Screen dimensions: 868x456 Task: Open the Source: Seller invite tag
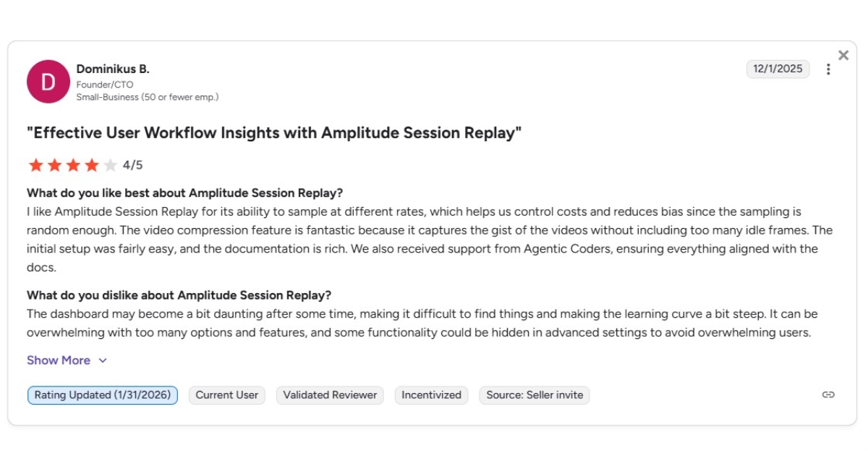click(x=534, y=395)
